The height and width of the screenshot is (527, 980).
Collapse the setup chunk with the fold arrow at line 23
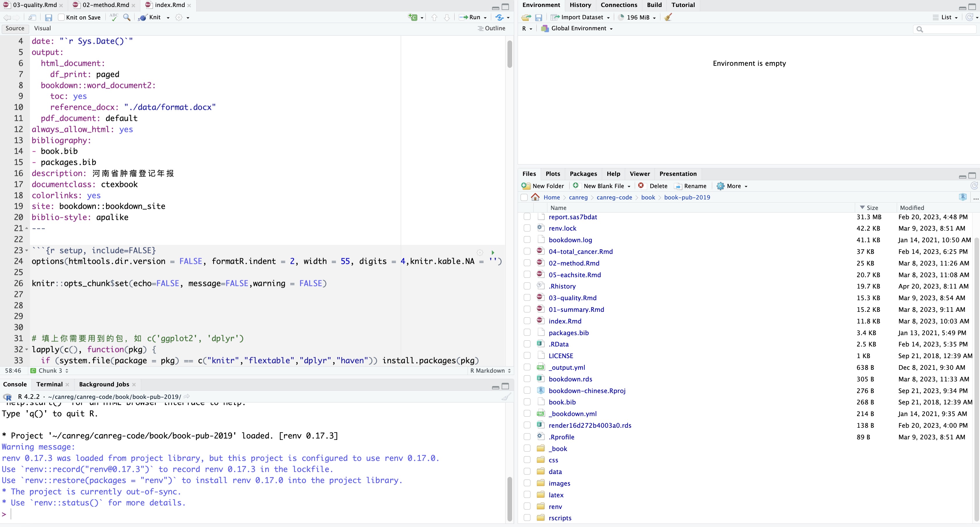coord(26,250)
